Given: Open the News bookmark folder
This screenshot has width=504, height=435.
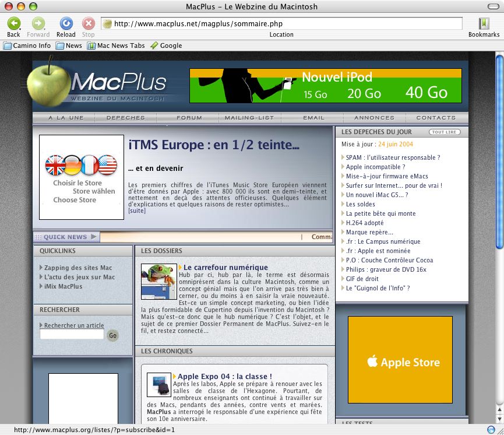Looking at the screenshot, I should 69,45.
